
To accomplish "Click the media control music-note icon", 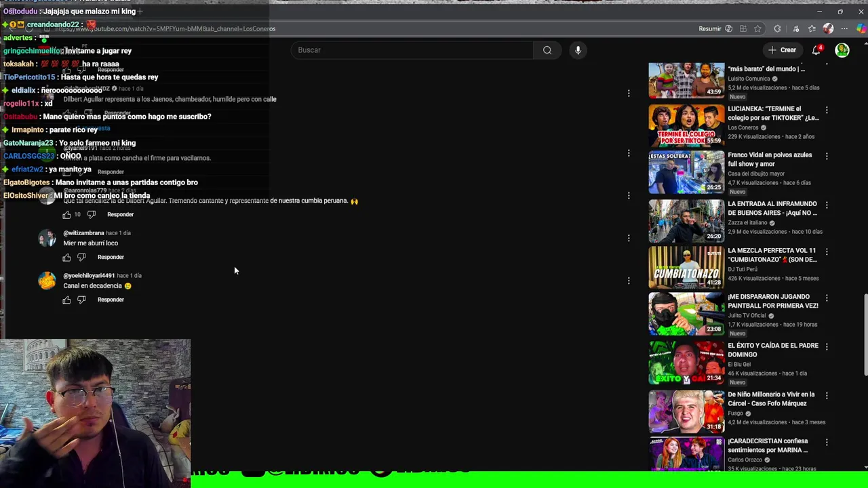I will point(795,28).
